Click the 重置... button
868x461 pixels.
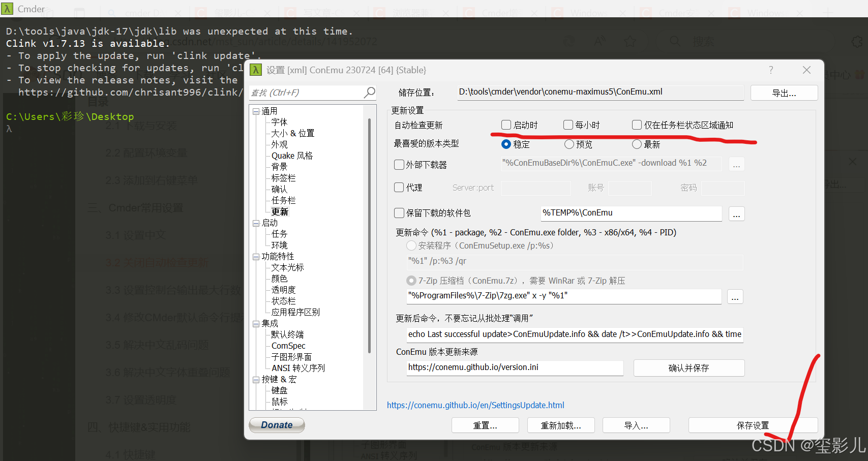(x=485, y=425)
